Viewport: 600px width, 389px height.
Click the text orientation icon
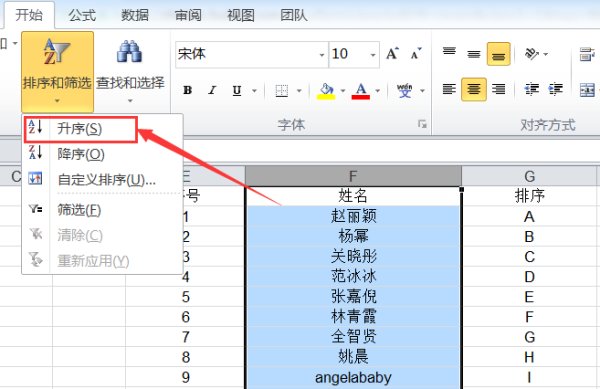[x=532, y=54]
